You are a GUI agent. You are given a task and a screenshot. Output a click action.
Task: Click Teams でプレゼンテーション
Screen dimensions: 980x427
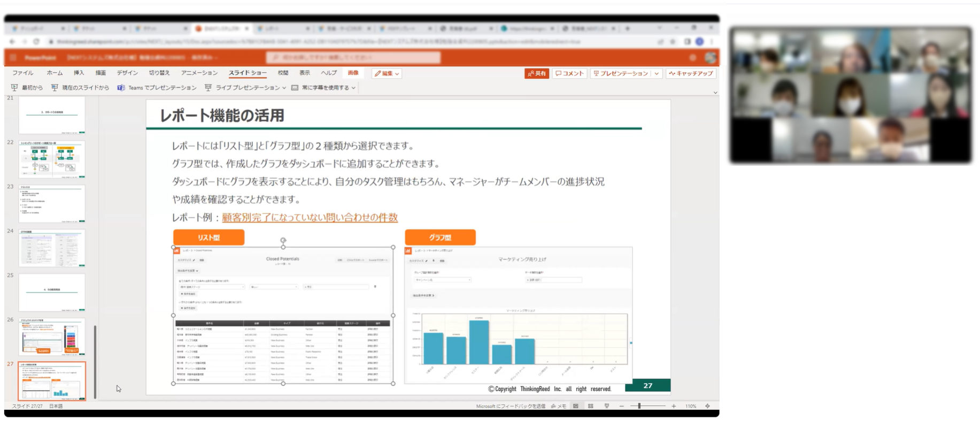click(157, 88)
